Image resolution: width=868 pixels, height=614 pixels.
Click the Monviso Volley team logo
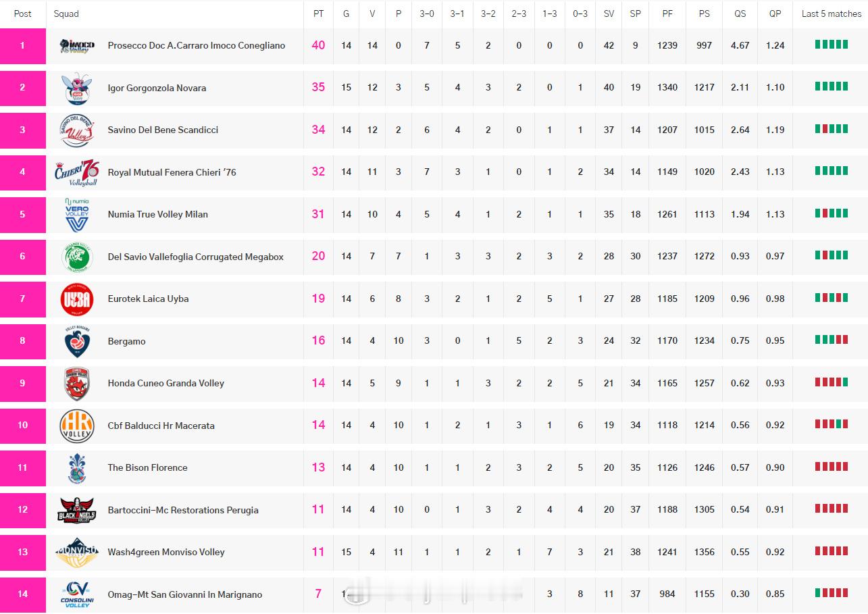tap(77, 553)
